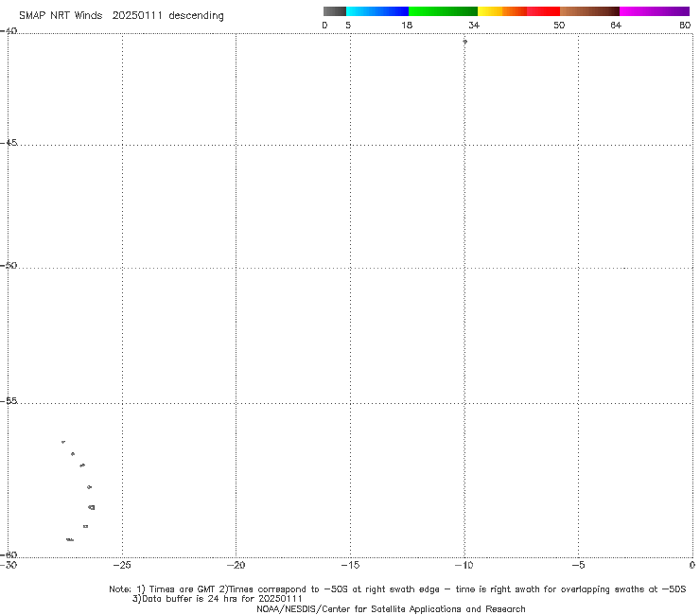Click the color bar label '50'
The image size is (700, 615).
pyautogui.click(x=559, y=26)
